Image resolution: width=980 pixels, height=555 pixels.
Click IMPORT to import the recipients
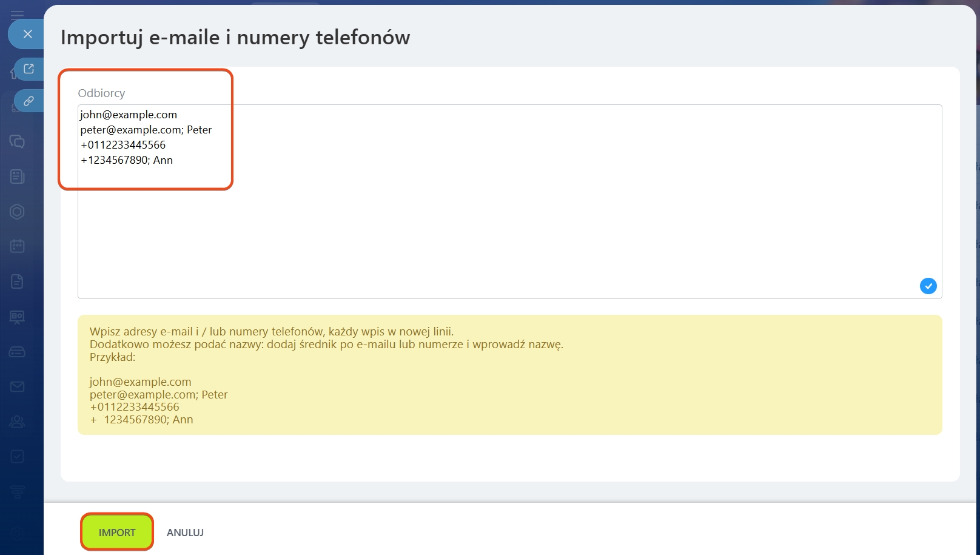[x=117, y=532]
